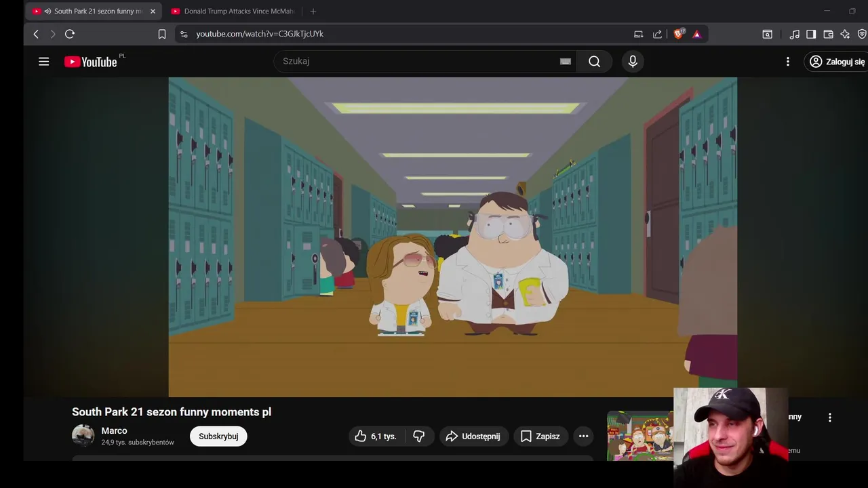Save video with Zapisz button

pyautogui.click(x=540, y=436)
